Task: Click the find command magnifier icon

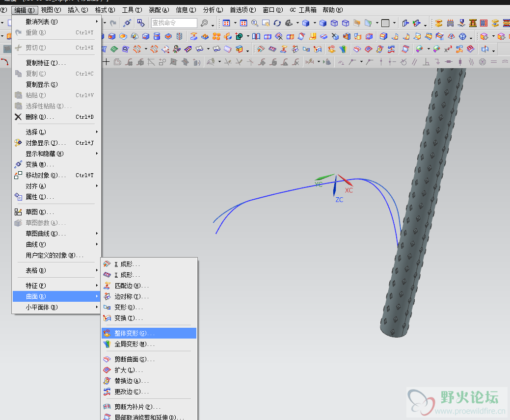Action: pyautogui.click(x=204, y=23)
